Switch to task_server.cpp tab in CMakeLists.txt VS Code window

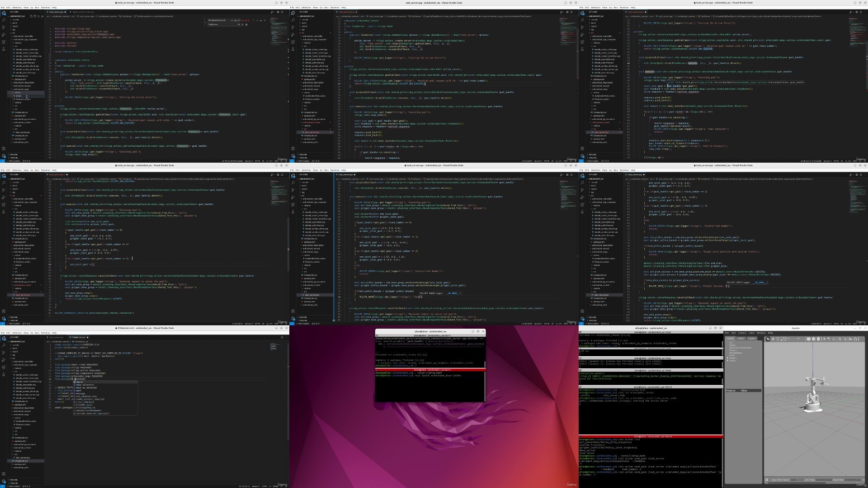tap(55, 337)
